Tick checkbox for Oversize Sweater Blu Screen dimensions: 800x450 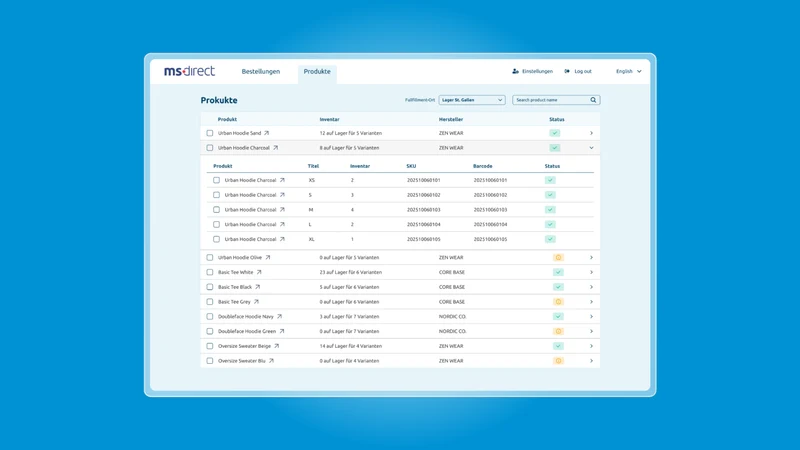coord(210,361)
